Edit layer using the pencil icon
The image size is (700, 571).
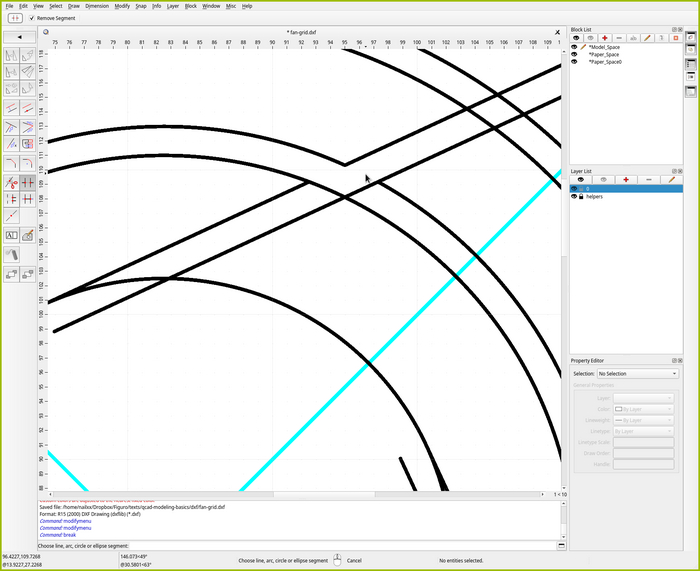pyautogui.click(x=671, y=179)
